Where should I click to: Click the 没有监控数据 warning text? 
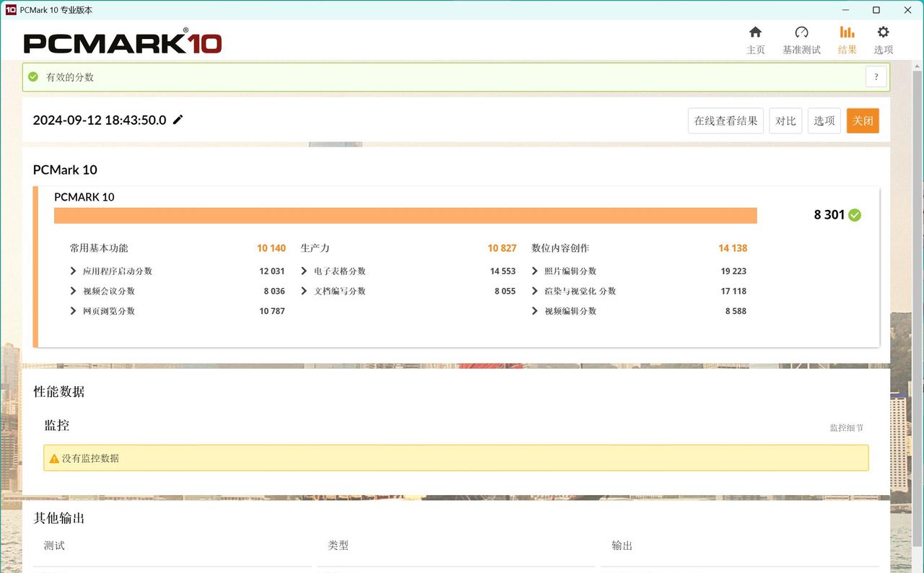(90, 458)
